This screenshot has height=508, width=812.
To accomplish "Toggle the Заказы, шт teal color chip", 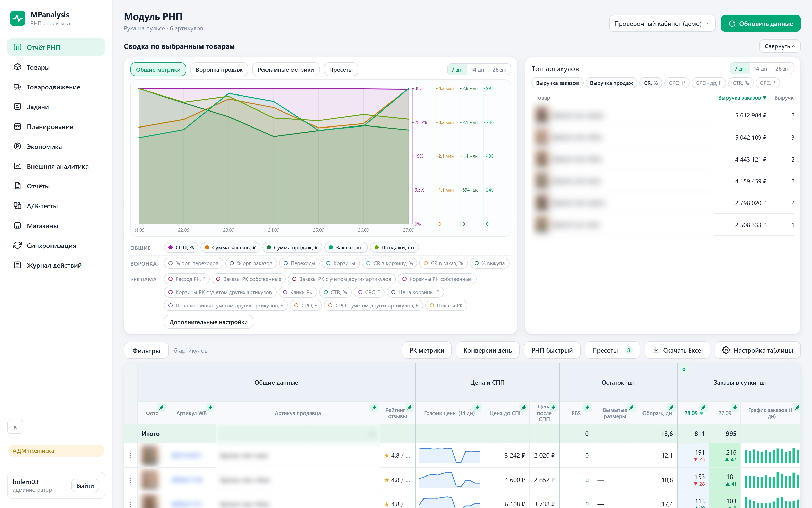I will (x=346, y=248).
